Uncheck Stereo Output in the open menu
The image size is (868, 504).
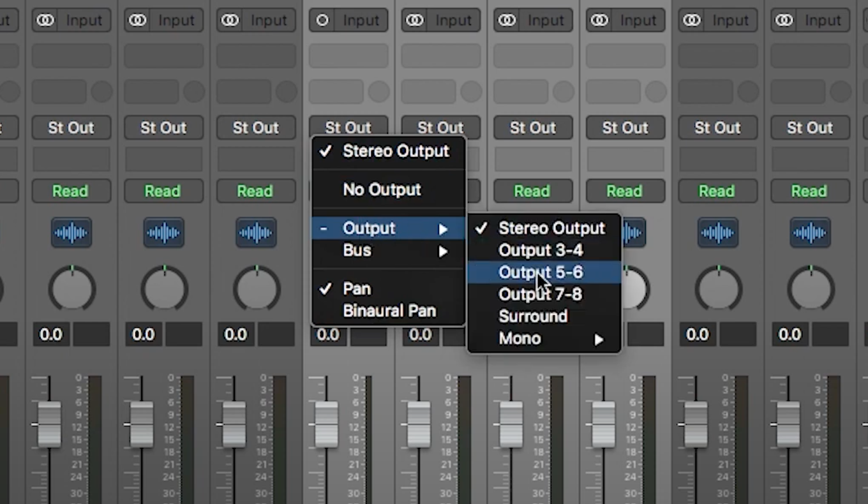(396, 151)
